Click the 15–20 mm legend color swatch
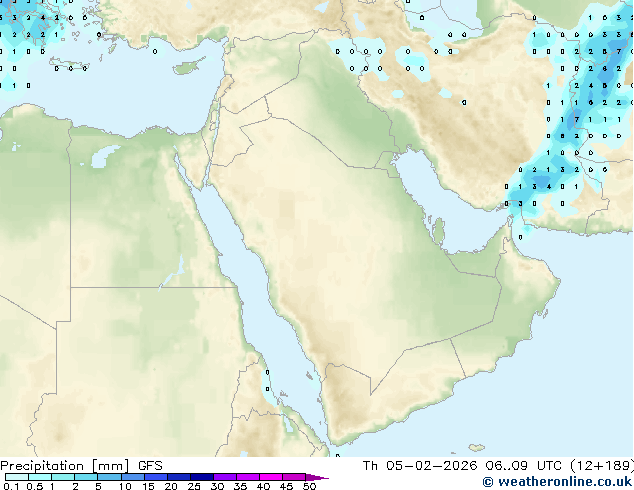The height and width of the screenshot is (490, 634). (155, 477)
